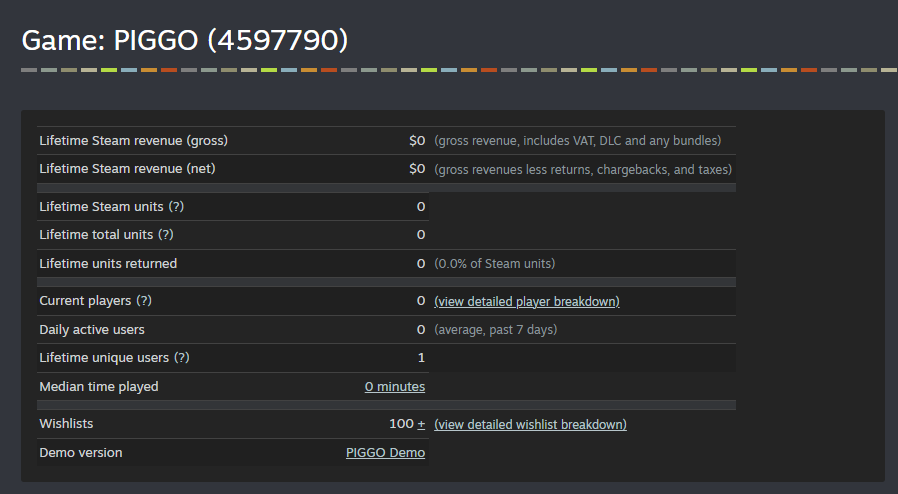
Task: Select the Lifetime unique users label
Action: click(104, 358)
